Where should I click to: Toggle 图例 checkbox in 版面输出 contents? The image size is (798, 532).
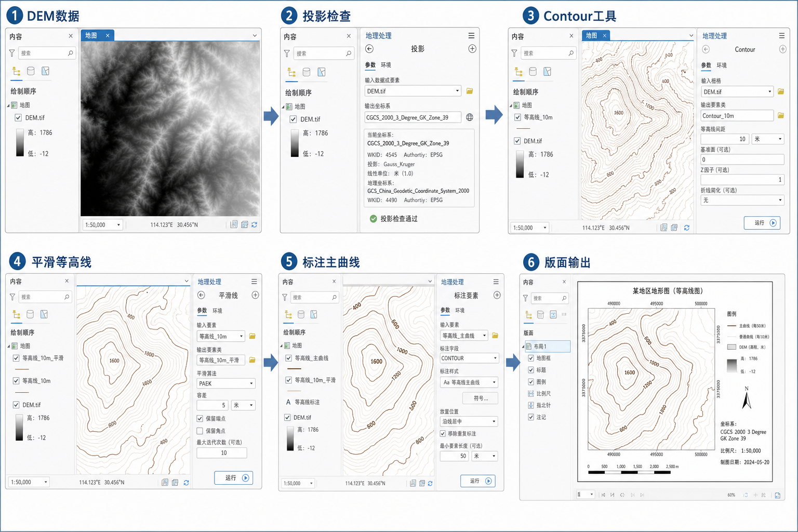(531, 382)
